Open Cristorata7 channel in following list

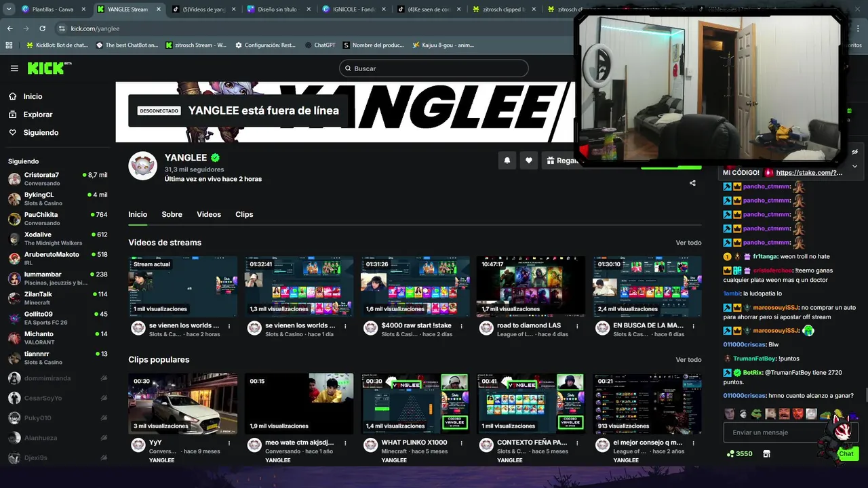click(x=58, y=179)
